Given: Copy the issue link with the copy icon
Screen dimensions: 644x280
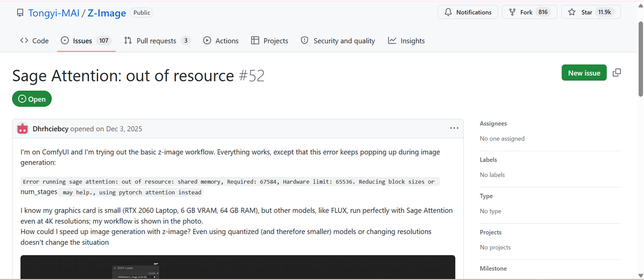Looking at the screenshot, I should point(617,73).
